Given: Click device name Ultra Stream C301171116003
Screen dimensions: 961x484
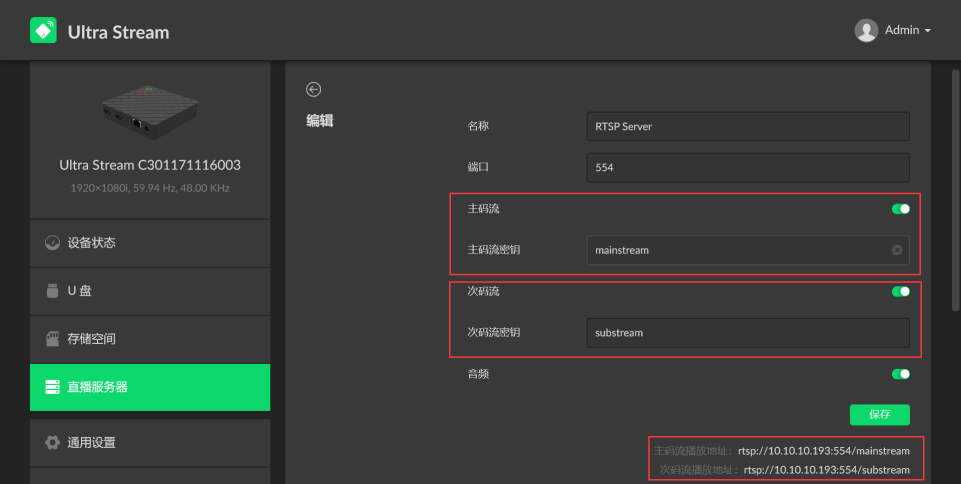Looking at the screenshot, I should click(x=150, y=165).
